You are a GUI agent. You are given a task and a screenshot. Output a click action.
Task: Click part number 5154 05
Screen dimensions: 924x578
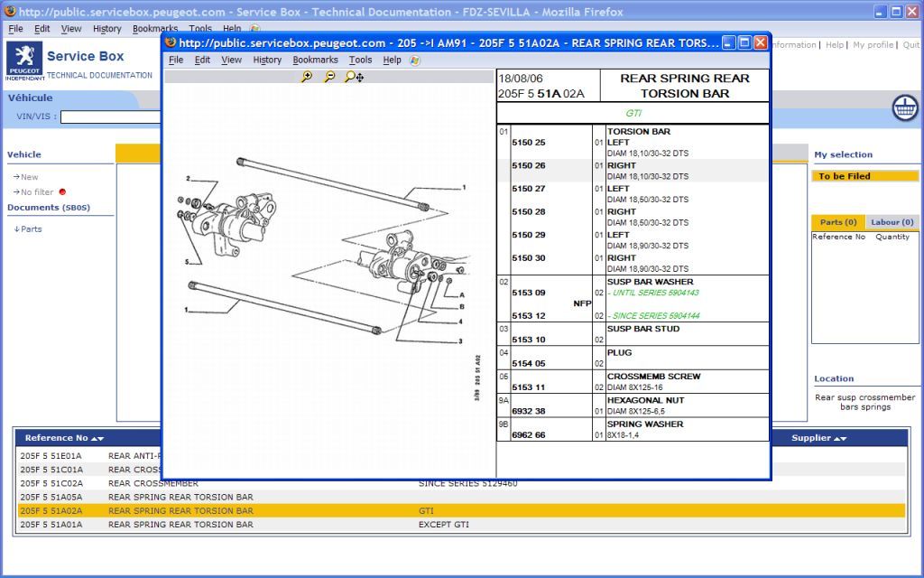pyautogui.click(x=529, y=364)
